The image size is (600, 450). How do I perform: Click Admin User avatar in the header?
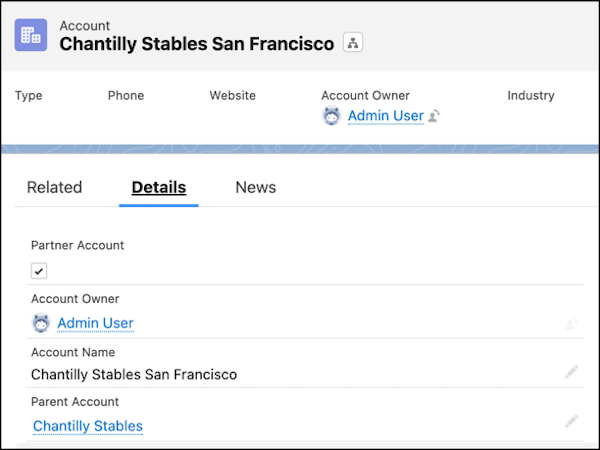[331, 116]
